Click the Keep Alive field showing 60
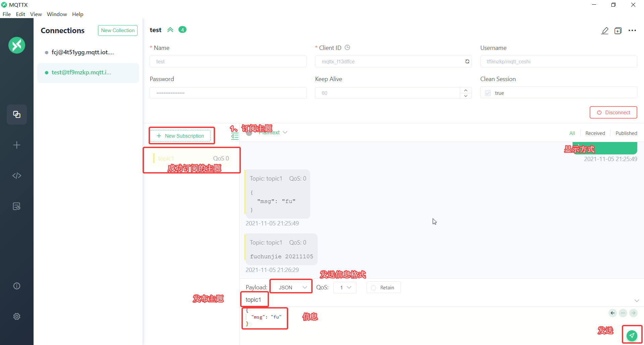The width and height of the screenshot is (644, 345). coord(387,93)
